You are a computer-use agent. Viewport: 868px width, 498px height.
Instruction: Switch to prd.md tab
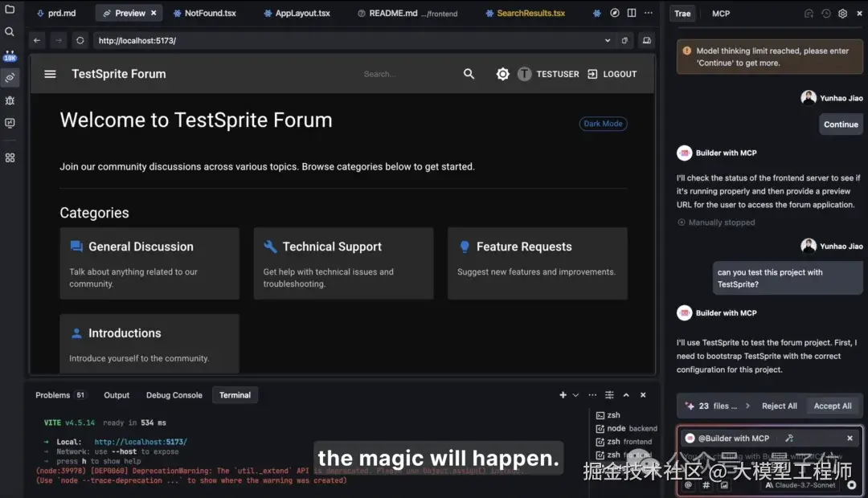[56, 13]
